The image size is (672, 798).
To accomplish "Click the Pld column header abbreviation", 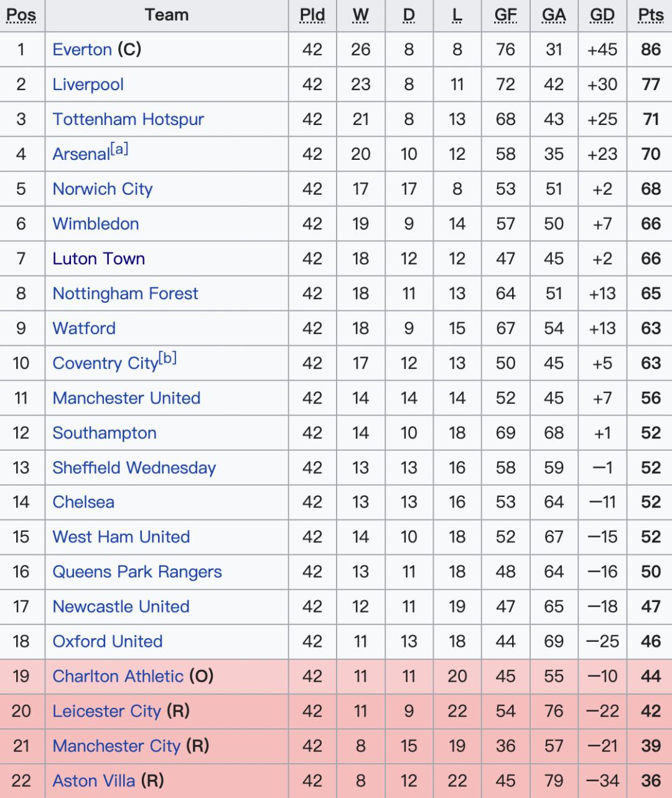I will pyautogui.click(x=312, y=15).
